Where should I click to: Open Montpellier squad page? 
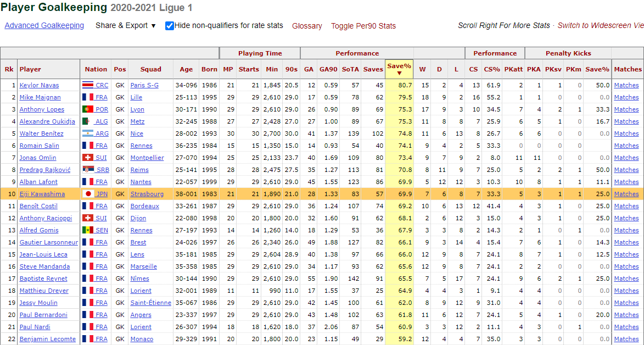(x=147, y=158)
